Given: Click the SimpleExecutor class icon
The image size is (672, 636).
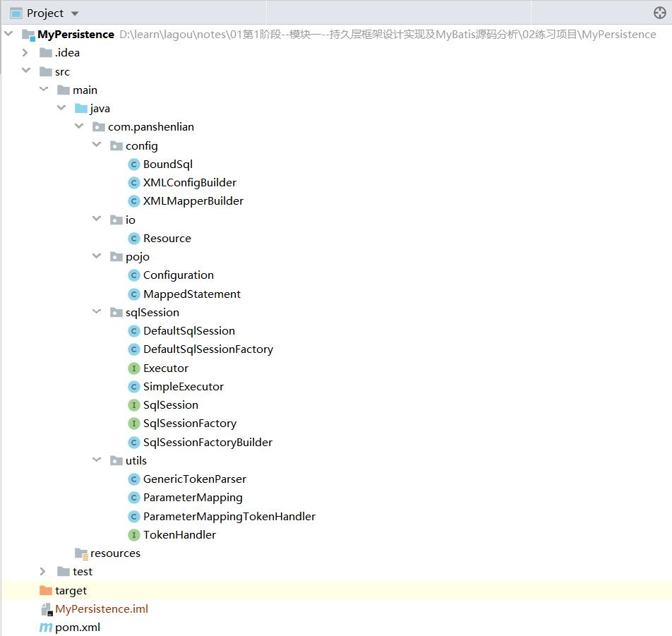Looking at the screenshot, I should [133, 387].
